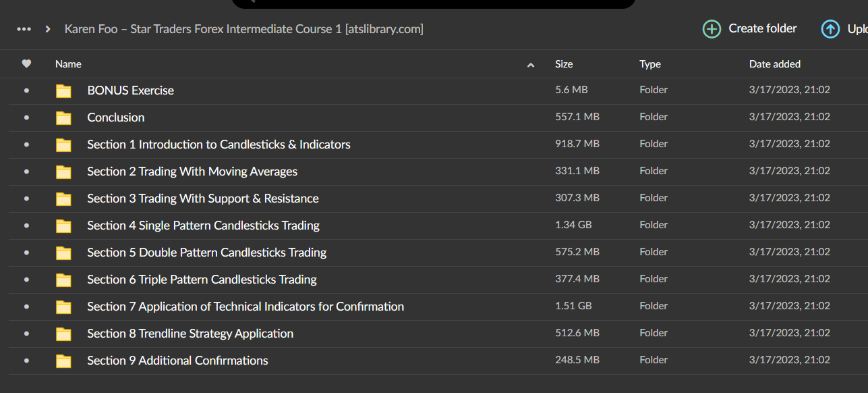Click the green plus Create folder icon
Screen dimensions: 868x393
pyautogui.click(x=712, y=29)
